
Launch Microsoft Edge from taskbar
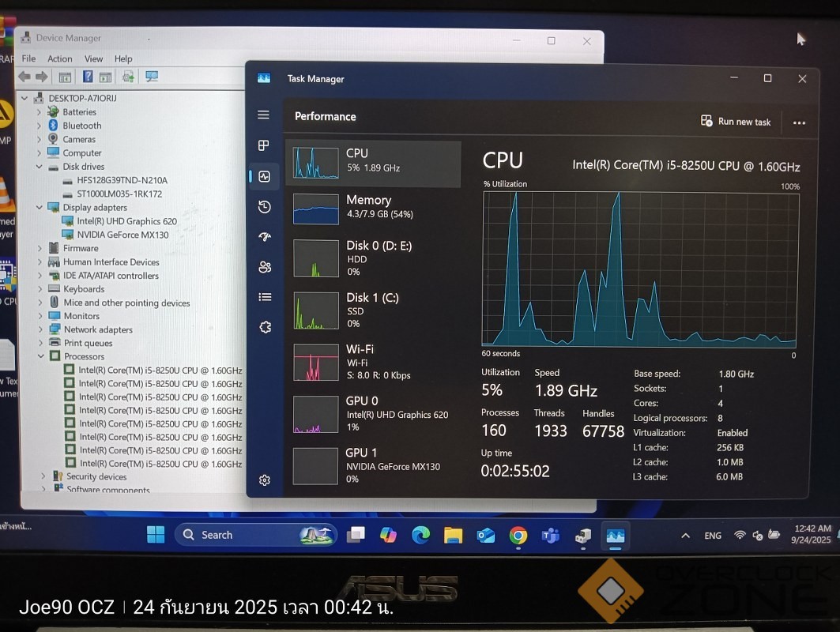click(420, 535)
